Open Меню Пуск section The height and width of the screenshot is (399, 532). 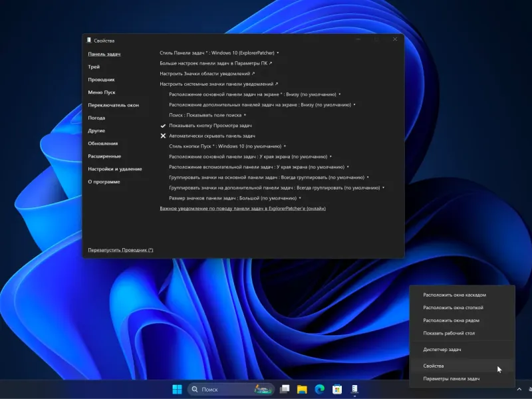(x=102, y=92)
